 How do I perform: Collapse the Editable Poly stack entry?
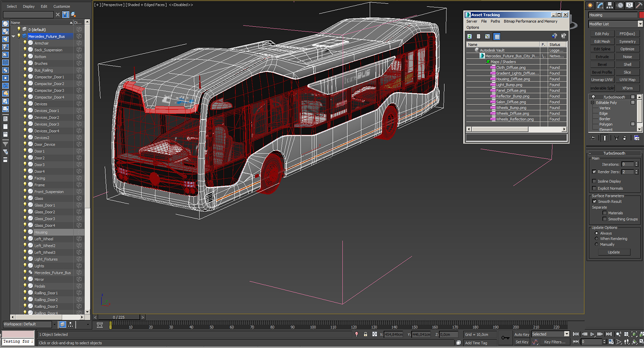coord(592,103)
